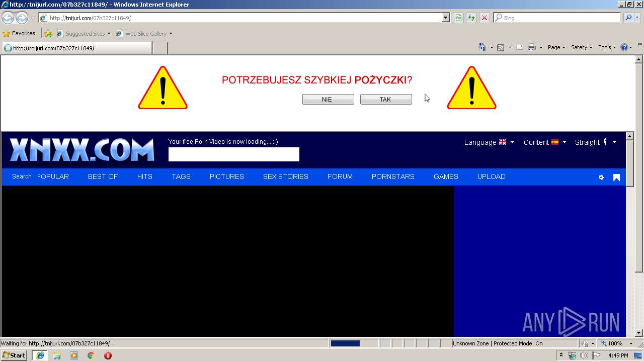Add to Favorites bar icon
This screenshot has width=644, height=362.
(x=48, y=34)
